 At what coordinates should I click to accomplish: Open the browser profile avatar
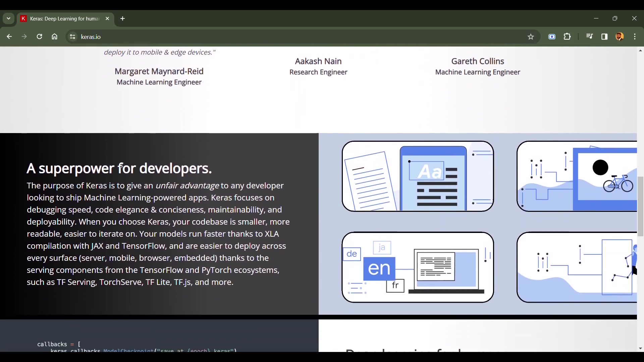tap(620, 37)
